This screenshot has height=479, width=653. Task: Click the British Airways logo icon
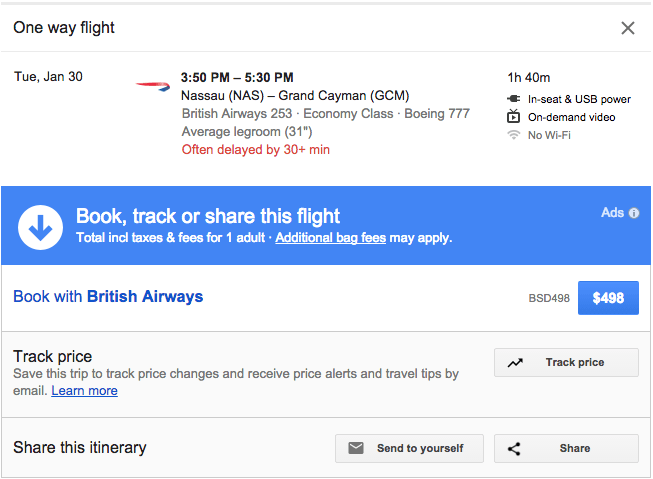(x=153, y=86)
